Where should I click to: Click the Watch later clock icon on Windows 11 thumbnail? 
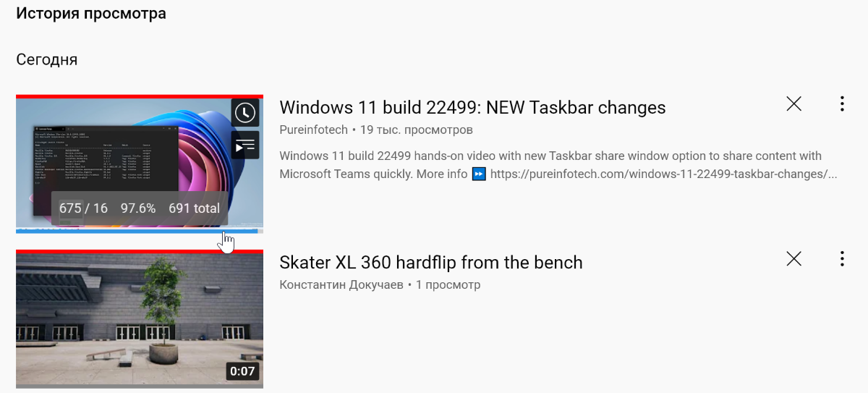pyautogui.click(x=245, y=113)
